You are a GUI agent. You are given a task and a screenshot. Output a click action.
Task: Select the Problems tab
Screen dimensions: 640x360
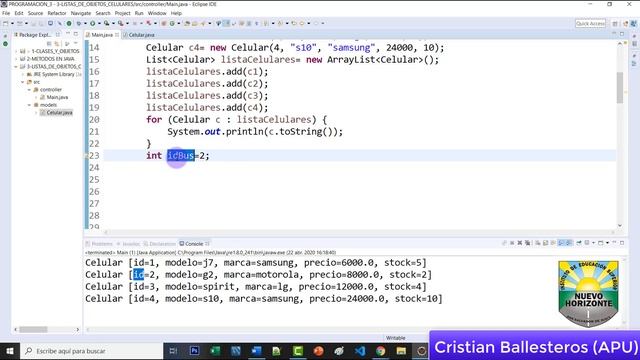(x=99, y=244)
